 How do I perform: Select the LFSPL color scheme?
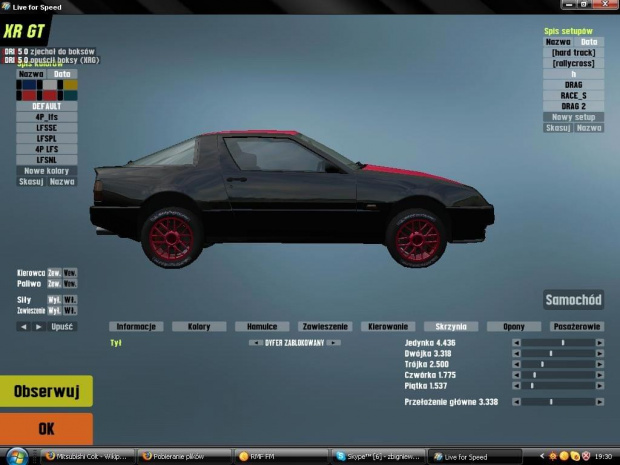[x=47, y=139]
